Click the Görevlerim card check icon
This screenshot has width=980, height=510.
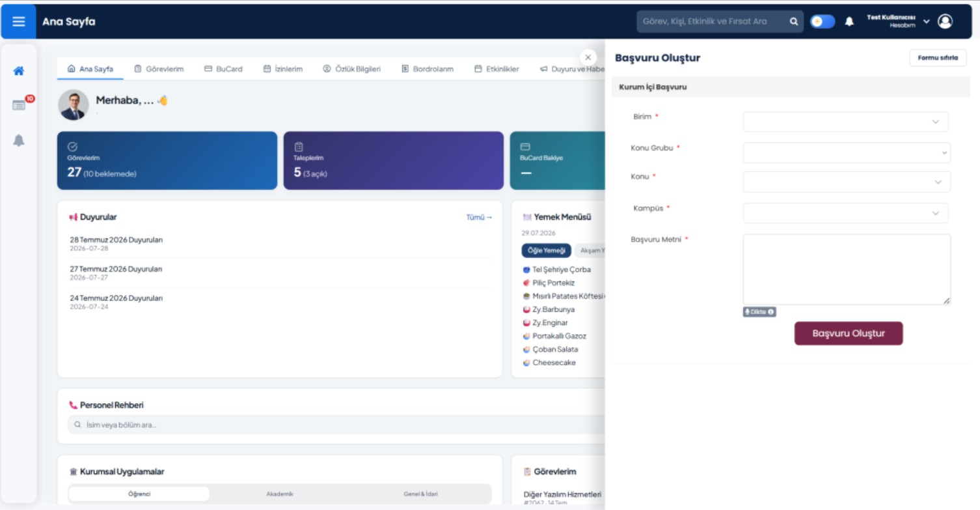tap(72, 147)
